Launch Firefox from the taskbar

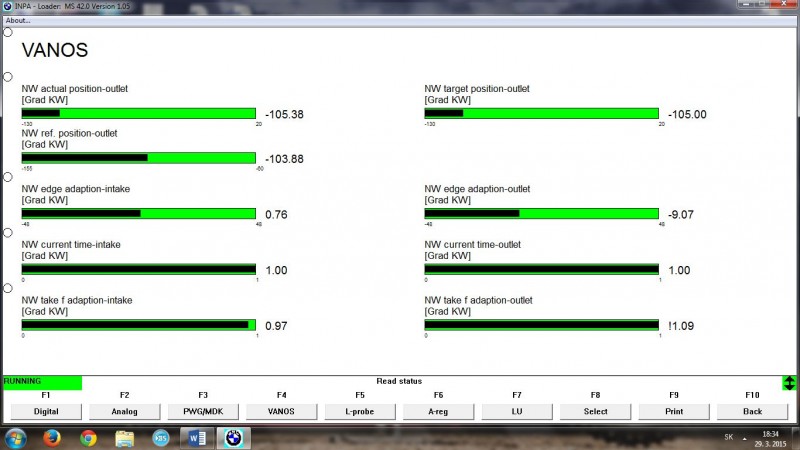[52, 438]
